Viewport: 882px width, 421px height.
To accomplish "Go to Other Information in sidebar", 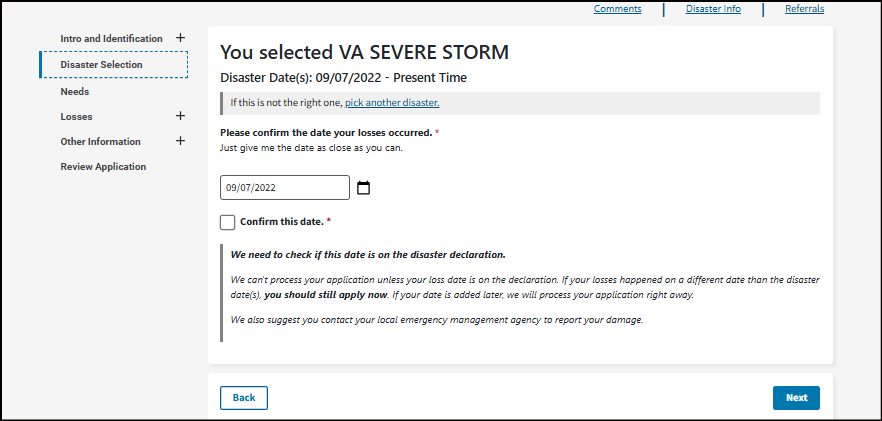I will click(100, 142).
